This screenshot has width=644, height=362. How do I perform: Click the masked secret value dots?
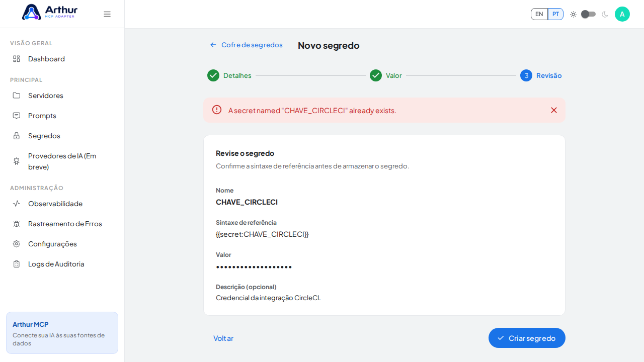(x=254, y=266)
